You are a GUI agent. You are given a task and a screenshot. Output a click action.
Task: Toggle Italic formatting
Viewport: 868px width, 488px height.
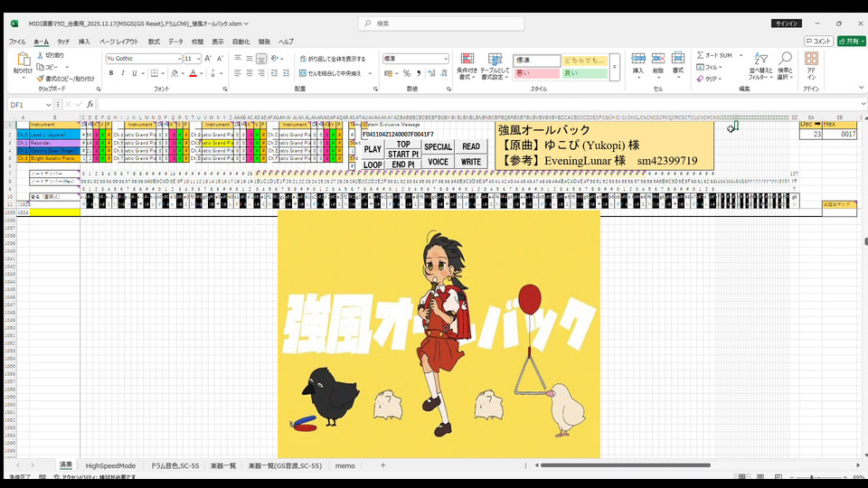[x=122, y=73]
